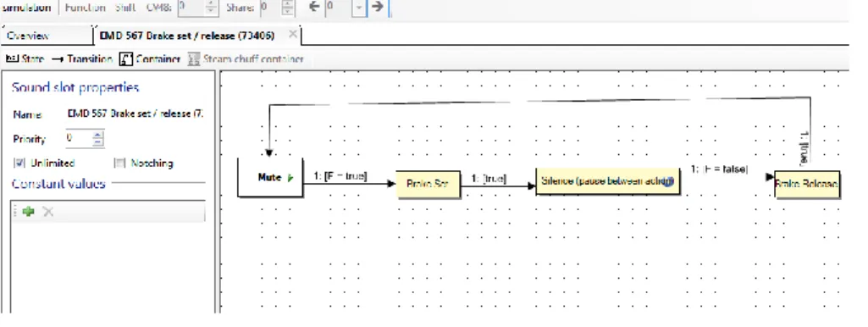Screen dimensions: 868x327
Task: Click the right arrow navigation button
Action: [x=378, y=8]
